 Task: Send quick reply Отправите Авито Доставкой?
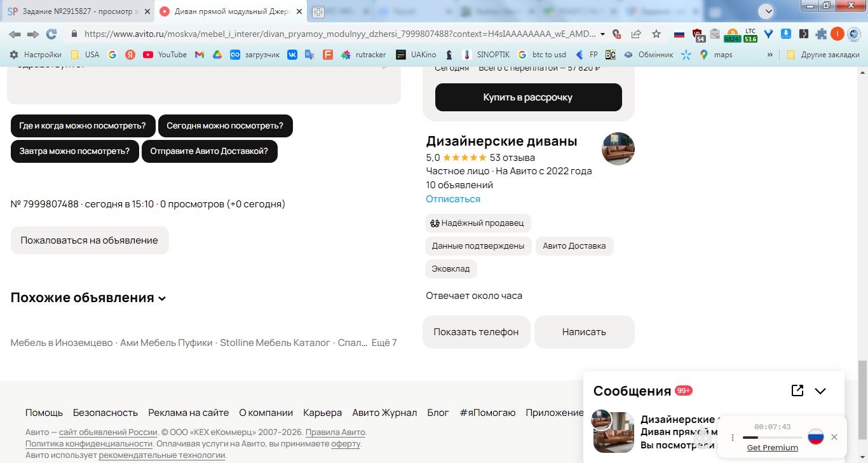(x=210, y=151)
